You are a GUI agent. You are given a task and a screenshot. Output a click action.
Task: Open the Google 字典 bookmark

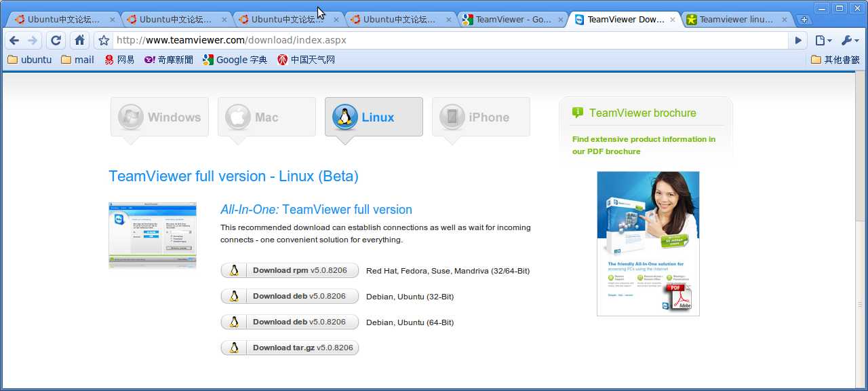(x=235, y=60)
